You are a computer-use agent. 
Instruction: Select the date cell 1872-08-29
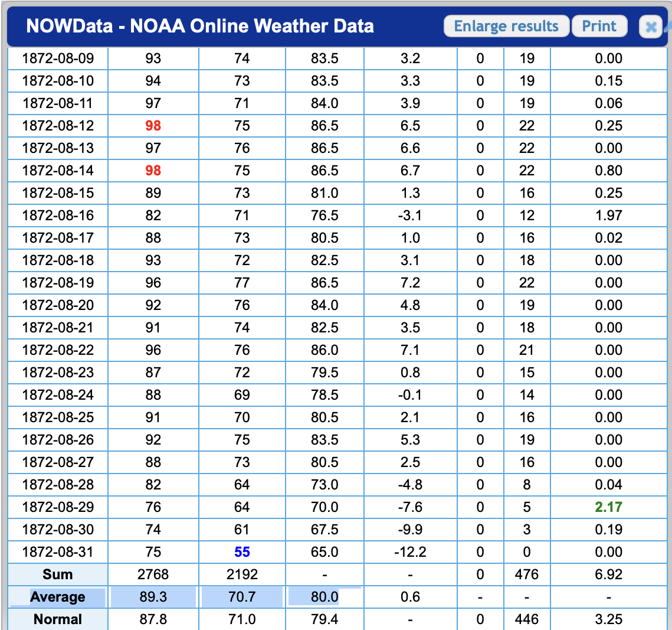tap(58, 507)
